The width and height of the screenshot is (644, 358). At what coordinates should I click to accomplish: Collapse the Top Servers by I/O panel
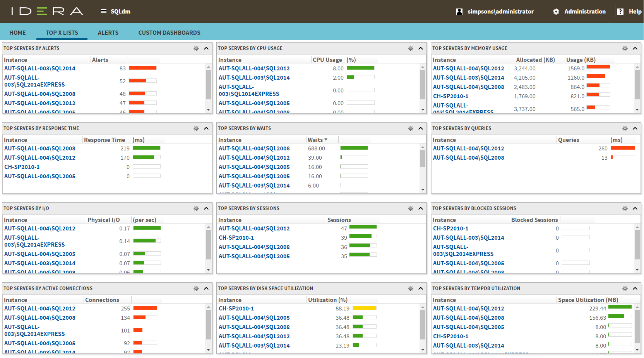tap(206, 208)
